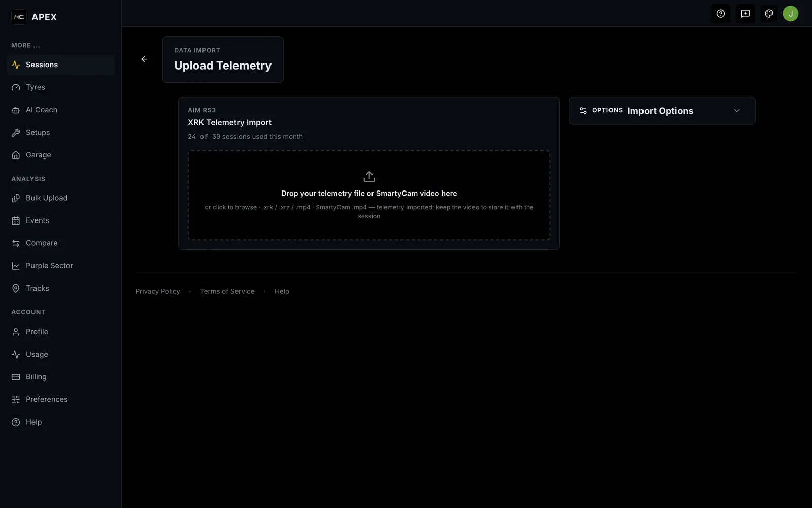
Task: Click the 'DATA IMPORT' label
Action: (x=197, y=50)
